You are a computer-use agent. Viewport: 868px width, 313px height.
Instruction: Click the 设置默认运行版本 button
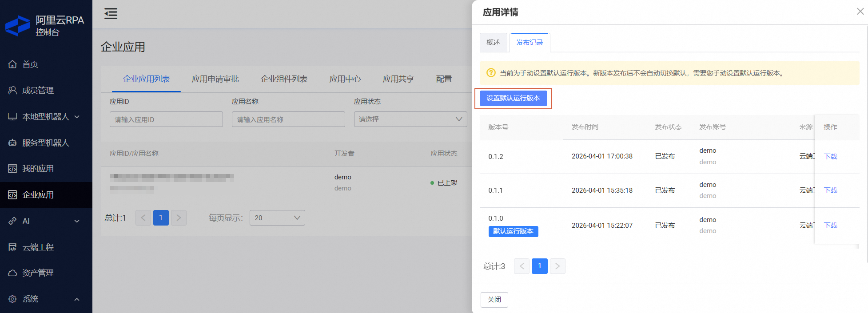click(x=513, y=98)
